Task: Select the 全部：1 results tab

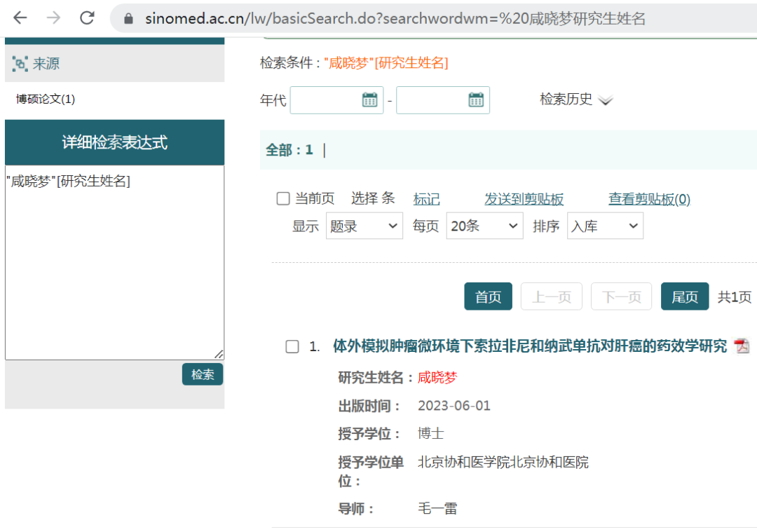Action: coord(289,149)
